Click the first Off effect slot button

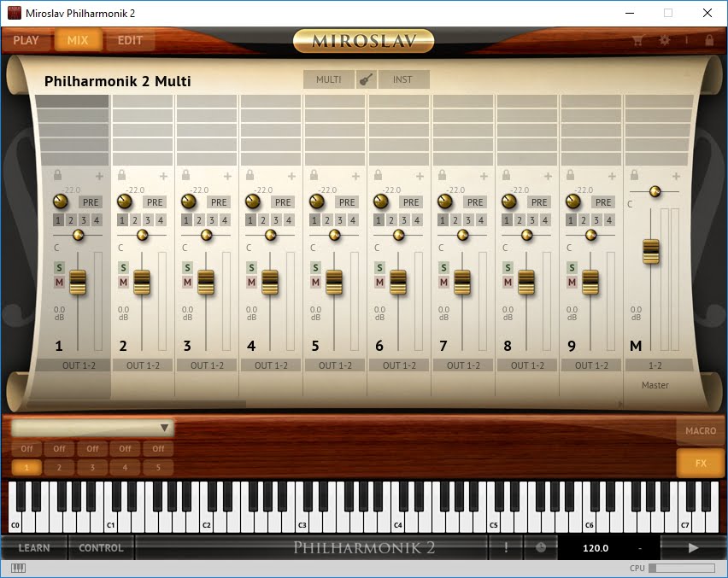(x=26, y=448)
